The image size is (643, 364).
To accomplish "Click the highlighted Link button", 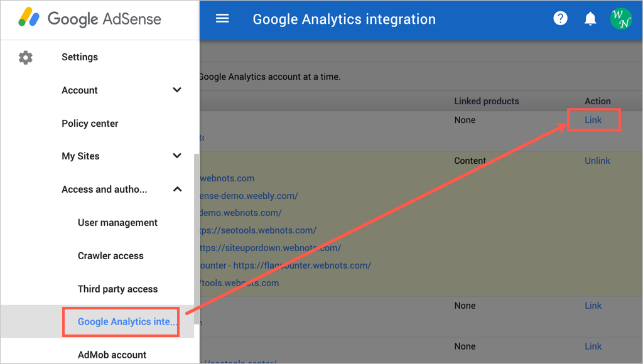I will 593,119.
